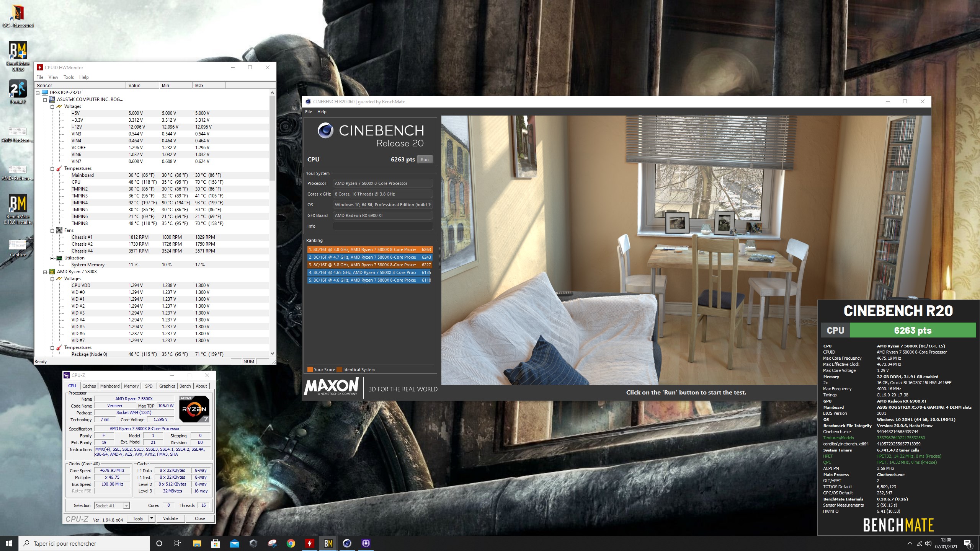Switch to HWMonitor via red taskbar icon

tap(309, 543)
